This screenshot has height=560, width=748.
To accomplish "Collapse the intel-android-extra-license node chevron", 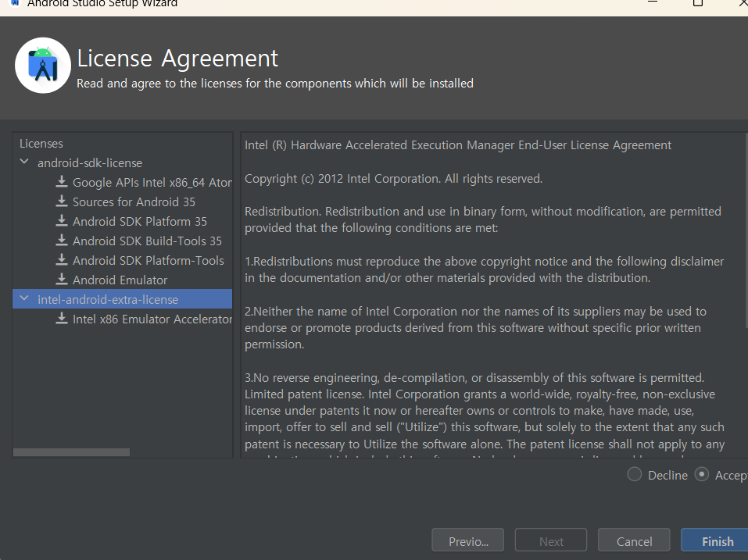I will click(x=24, y=299).
